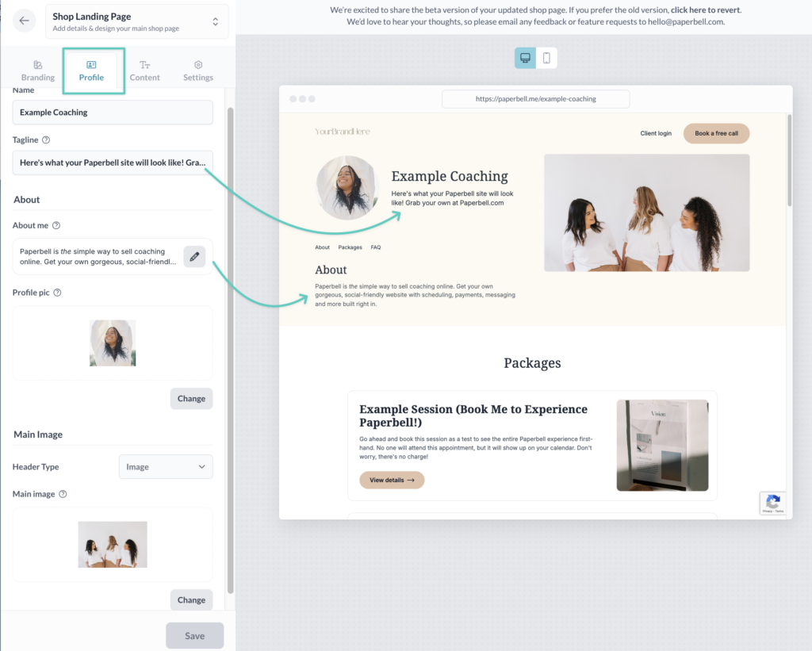812x651 pixels.
Task: Switch to mobile preview mode
Action: point(546,58)
